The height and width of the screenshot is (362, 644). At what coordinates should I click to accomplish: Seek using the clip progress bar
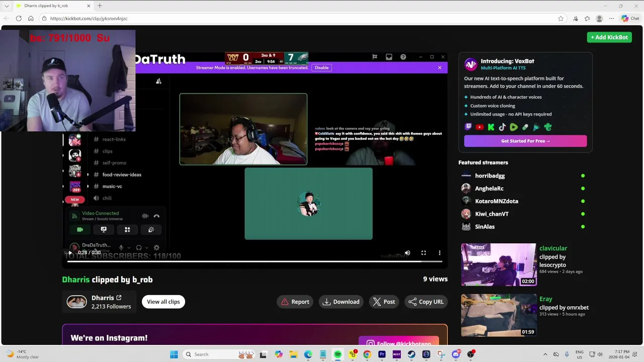pyautogui.click(x=255, y=261)
